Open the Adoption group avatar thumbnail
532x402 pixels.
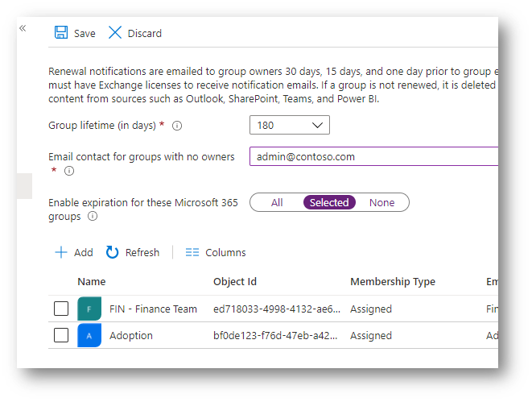[x=89, y=335]
